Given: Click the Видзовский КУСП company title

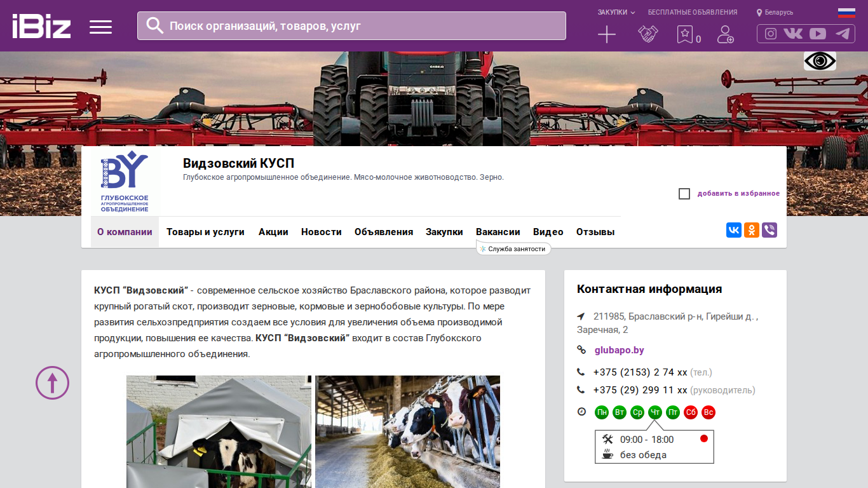Looking at the screenshot, I should [x=238, y=163].
